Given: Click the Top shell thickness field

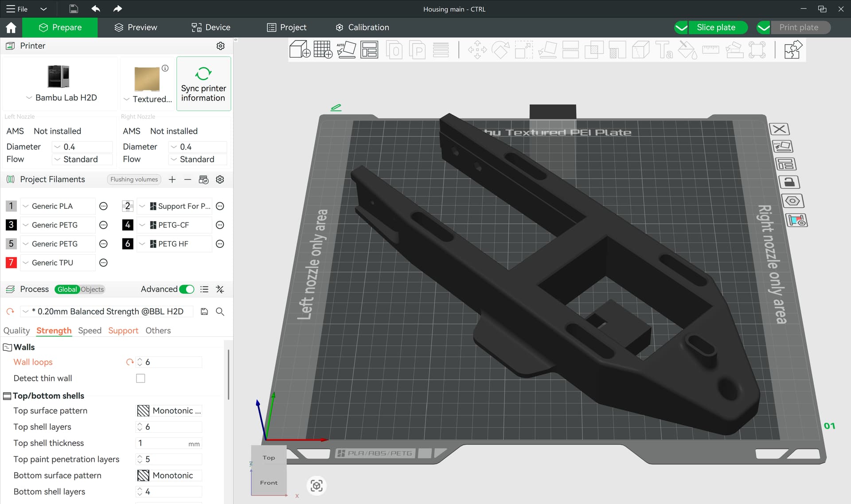Looking at the screenshot, I should click(x=169, y=443).
